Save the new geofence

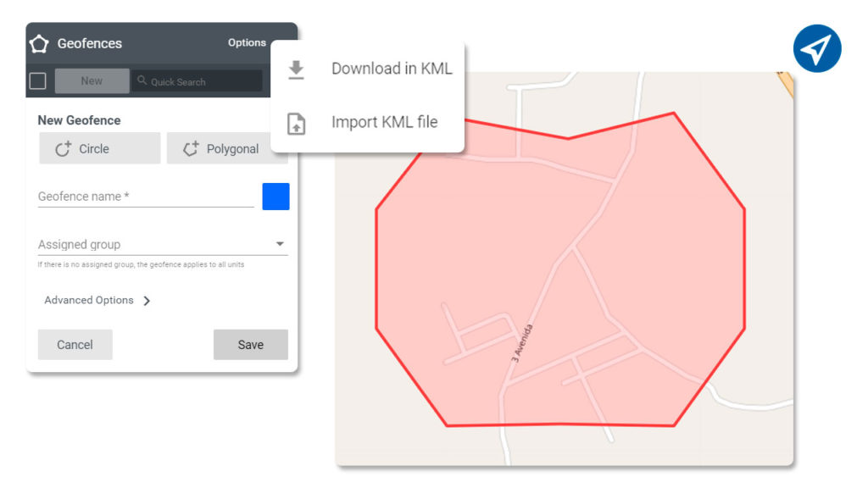(251, 345)
